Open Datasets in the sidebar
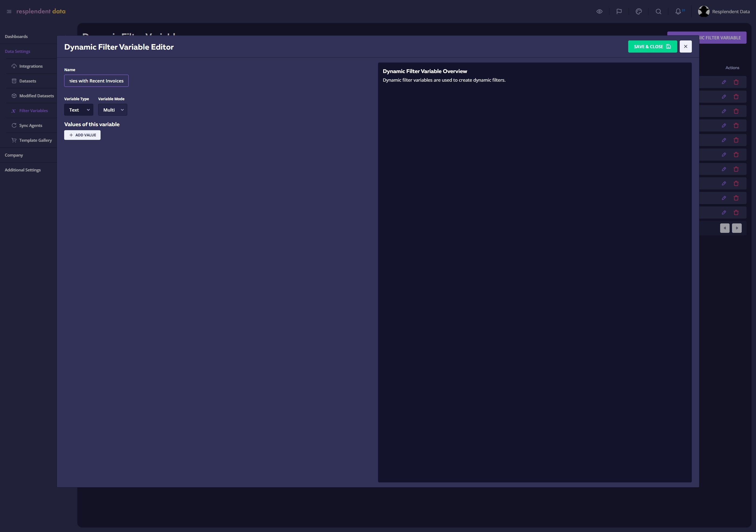The height and width of the screenshot is (532, 756). pos(28,81)
